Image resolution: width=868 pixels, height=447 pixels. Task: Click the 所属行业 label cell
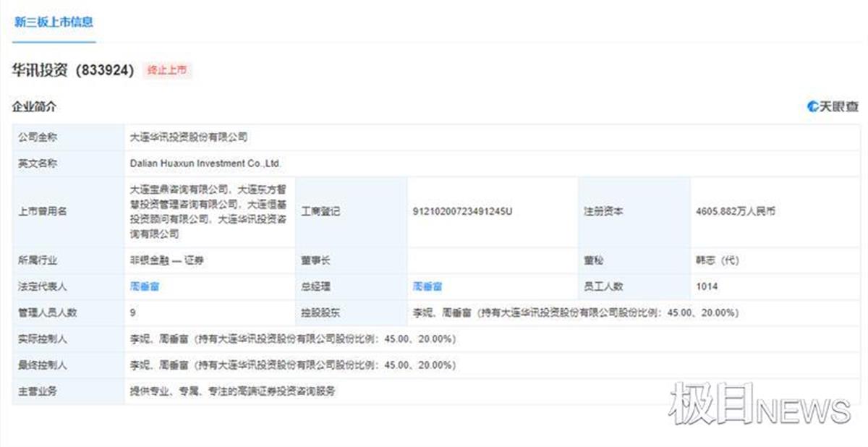click(x=68, y=260)
